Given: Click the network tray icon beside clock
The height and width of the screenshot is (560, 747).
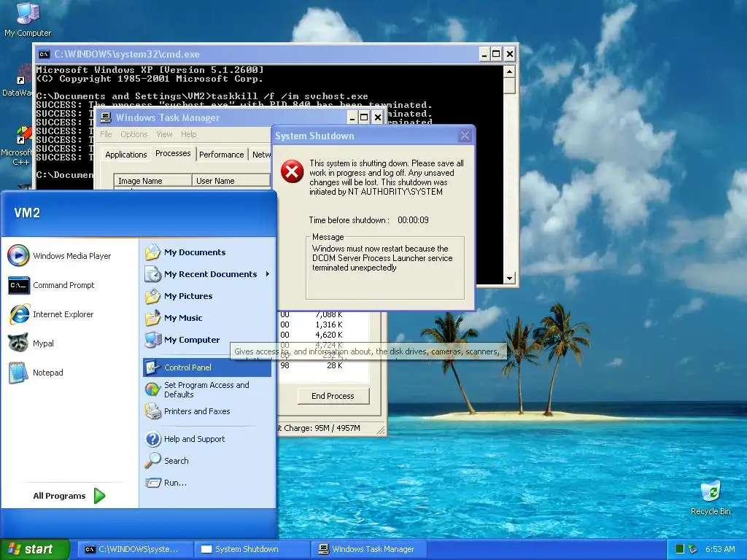Looking at the screenshot, I should coord(693,549).
